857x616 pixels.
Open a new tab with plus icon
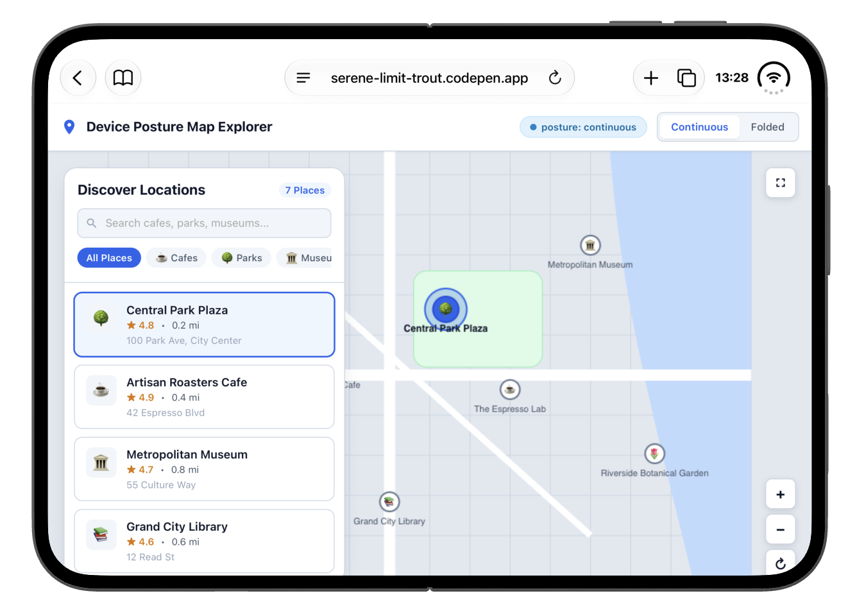coord(651,78)
